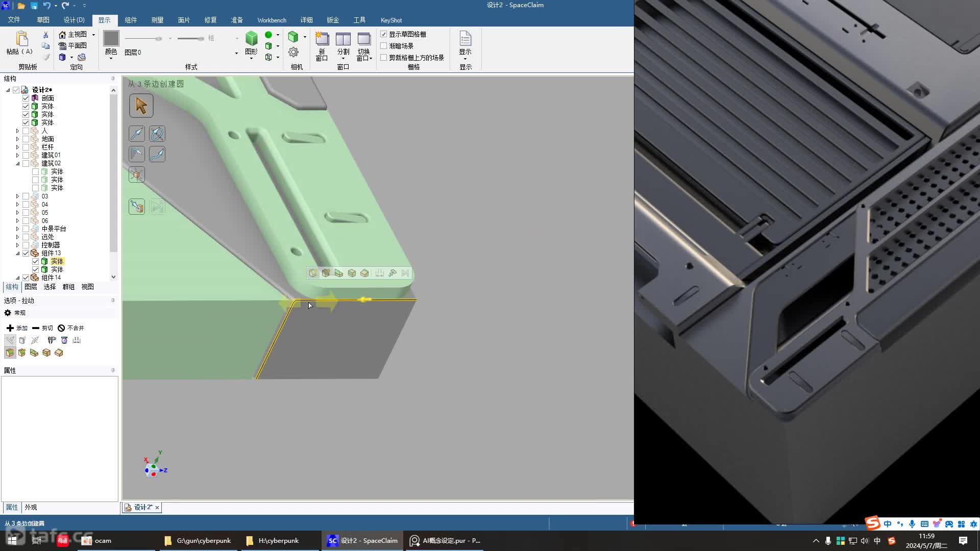This screenshot has height=551, width=980.
Task: Toggle Show Sketch Grid (显示草图格栅) checkbox
Action: 384,34
